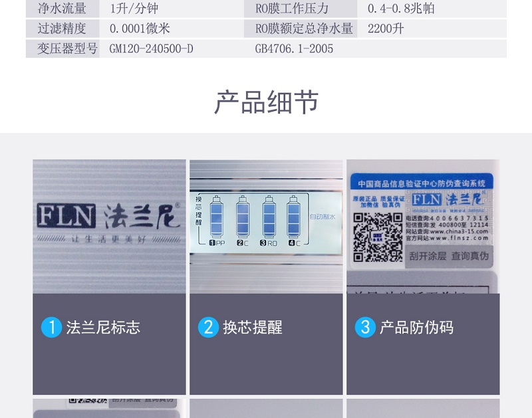Click the 让生活更美好 slogan
The width and height of the screenshot is (532, 418).
click(108, 239)
